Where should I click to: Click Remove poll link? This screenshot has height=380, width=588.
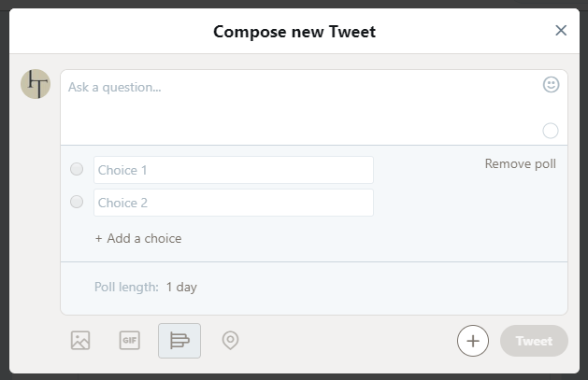click(x=520, y=163)
